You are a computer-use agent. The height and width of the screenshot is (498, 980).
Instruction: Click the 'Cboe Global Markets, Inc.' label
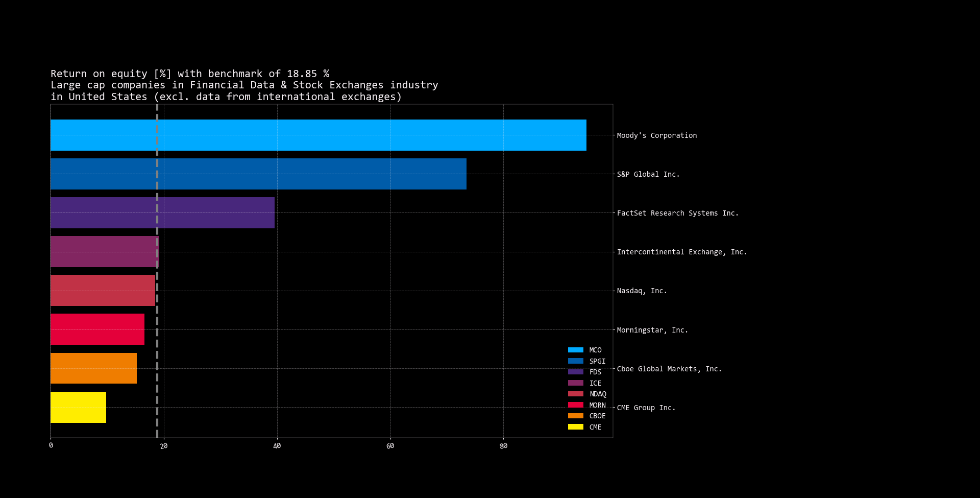coord(669,369)
